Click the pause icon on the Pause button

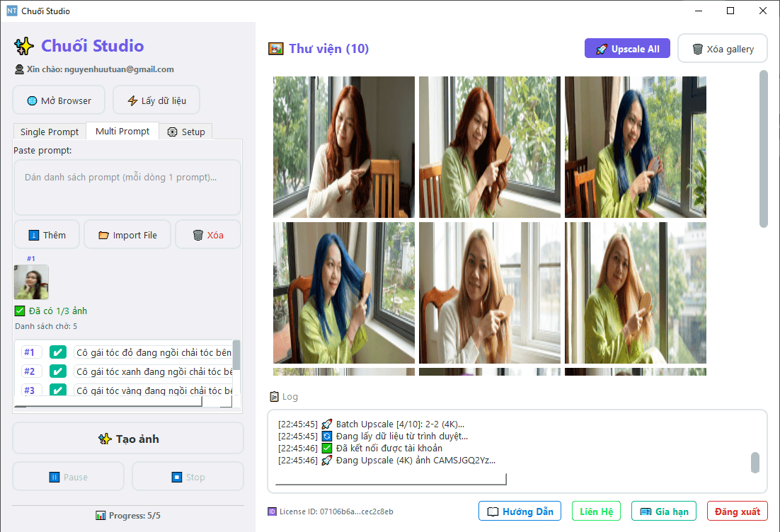pos(54,476)
